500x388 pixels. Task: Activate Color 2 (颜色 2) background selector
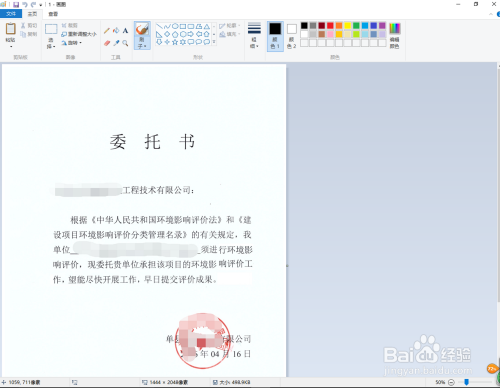tap(292, 36)
